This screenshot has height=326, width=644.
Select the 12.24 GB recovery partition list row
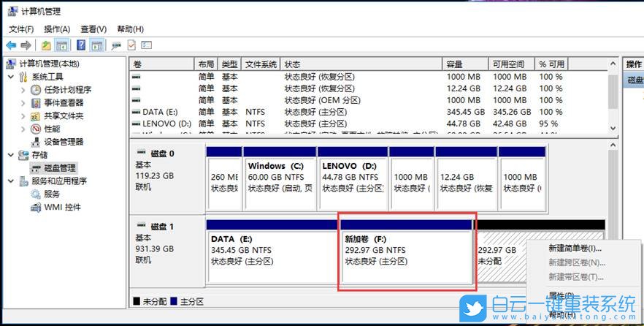tap(369, 88)
